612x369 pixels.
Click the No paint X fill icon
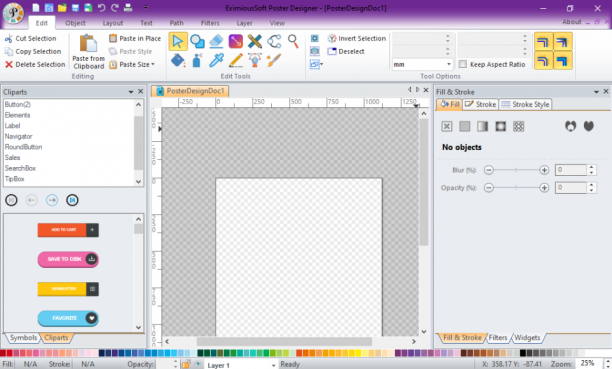click(447, 126)
